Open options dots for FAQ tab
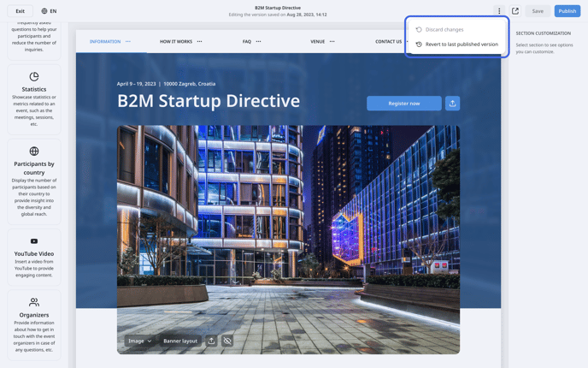Viewport: 588px width, 368px height. point(258,41)
